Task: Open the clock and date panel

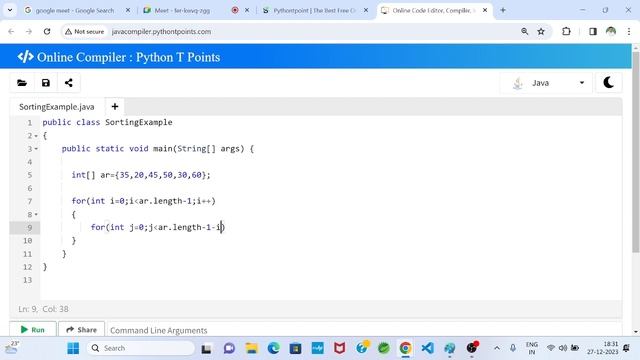Action: (603, 348)
